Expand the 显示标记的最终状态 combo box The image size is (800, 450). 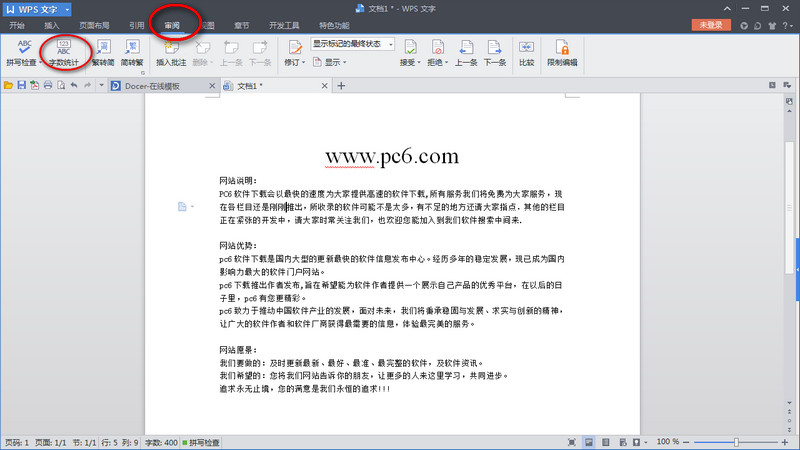(x=388, y=44)
